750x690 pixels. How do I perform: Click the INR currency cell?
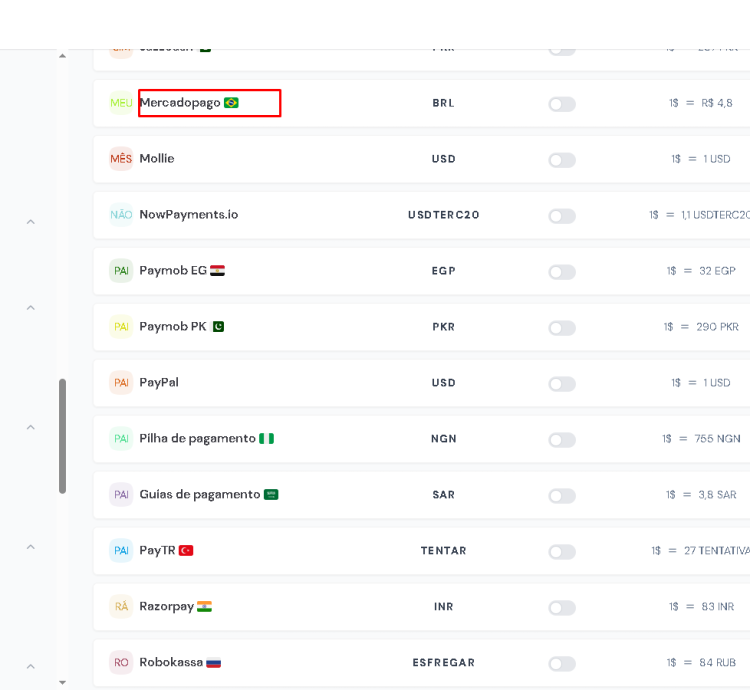(443, 607)
